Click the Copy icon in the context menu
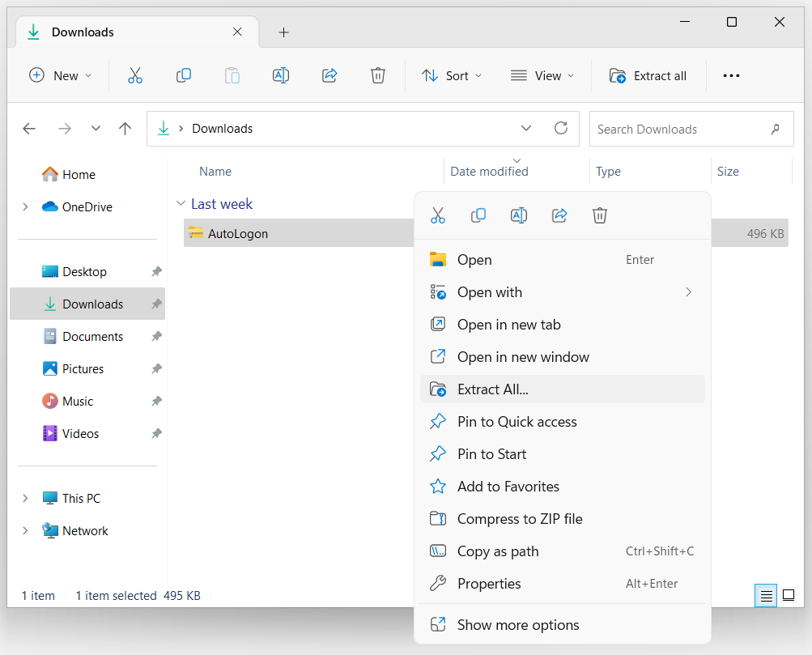Image resolution: width=812 pixels, height=655 pixels. [478, 215]
